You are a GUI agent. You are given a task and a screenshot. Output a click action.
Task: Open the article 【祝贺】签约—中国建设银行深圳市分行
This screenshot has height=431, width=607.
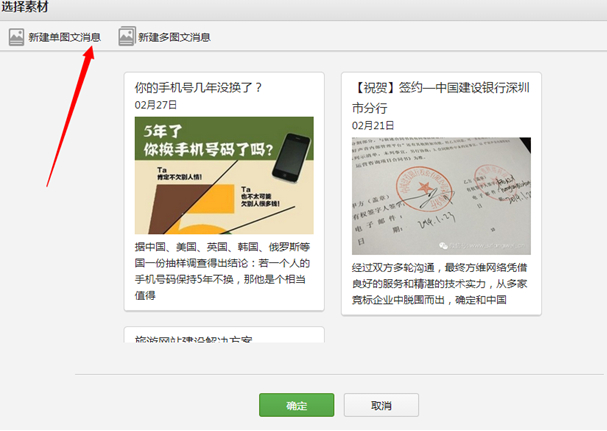441,96
